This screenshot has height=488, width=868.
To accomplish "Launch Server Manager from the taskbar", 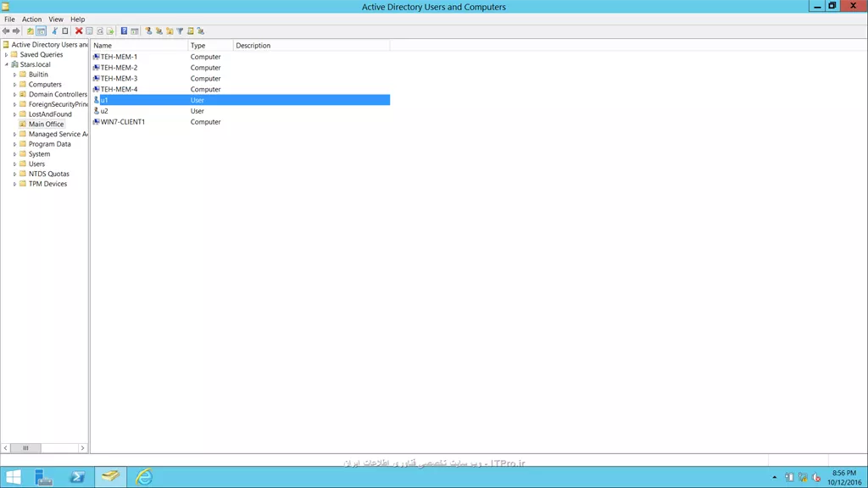I will (44, 477).
